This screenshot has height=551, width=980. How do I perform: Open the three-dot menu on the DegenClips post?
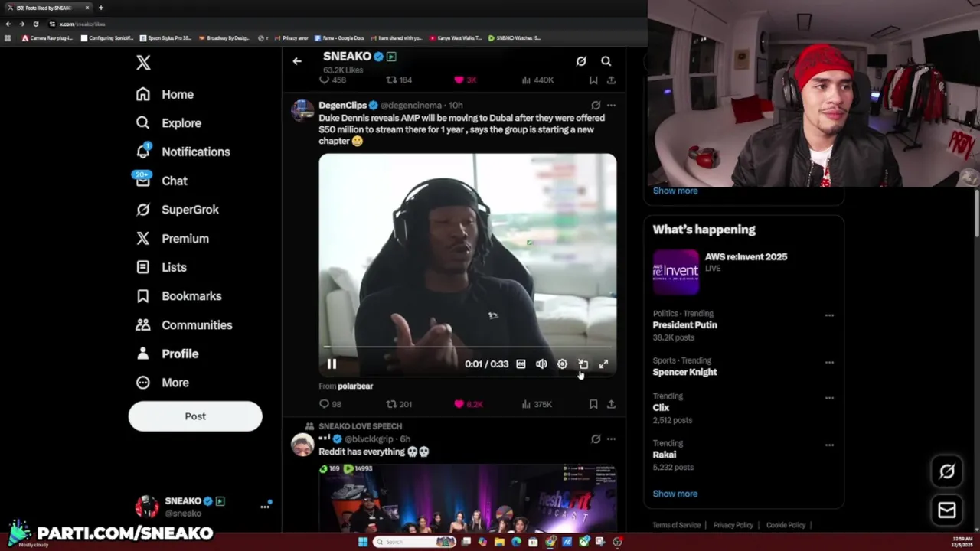tap(611, 105)
